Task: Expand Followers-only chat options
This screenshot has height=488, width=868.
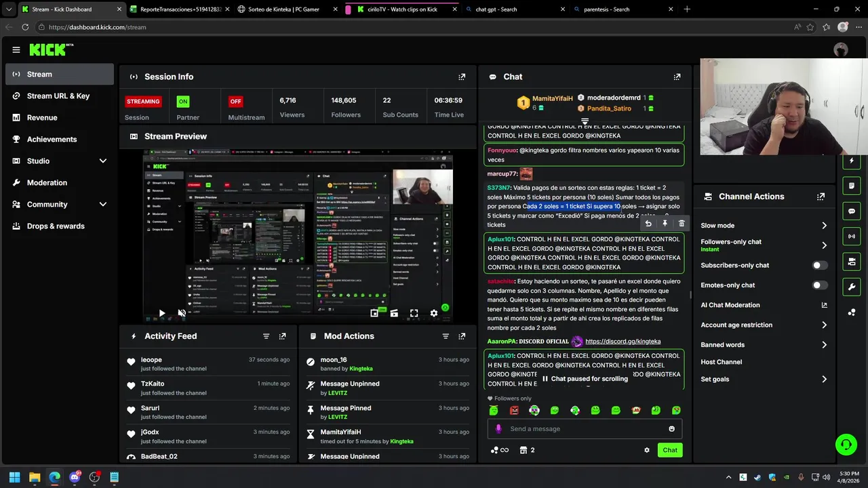Action: tap(824, 245)
